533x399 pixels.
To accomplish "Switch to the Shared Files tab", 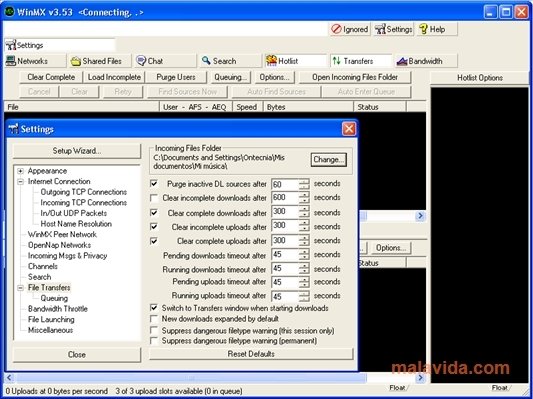I will tap(100, 61).
